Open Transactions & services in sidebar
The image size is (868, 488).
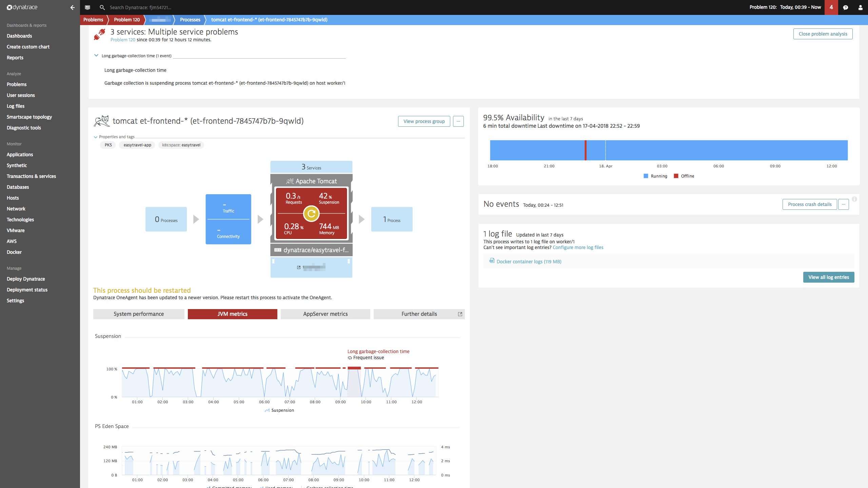31,176
